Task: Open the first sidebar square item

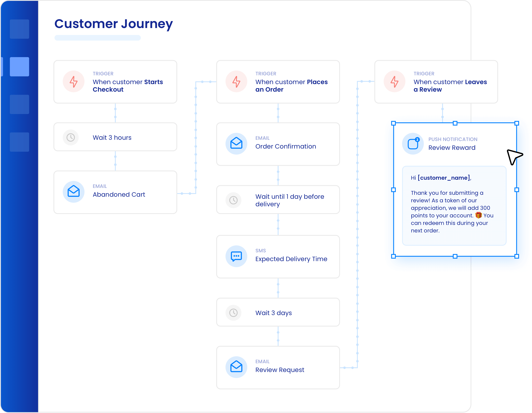Action: [19, 29]
